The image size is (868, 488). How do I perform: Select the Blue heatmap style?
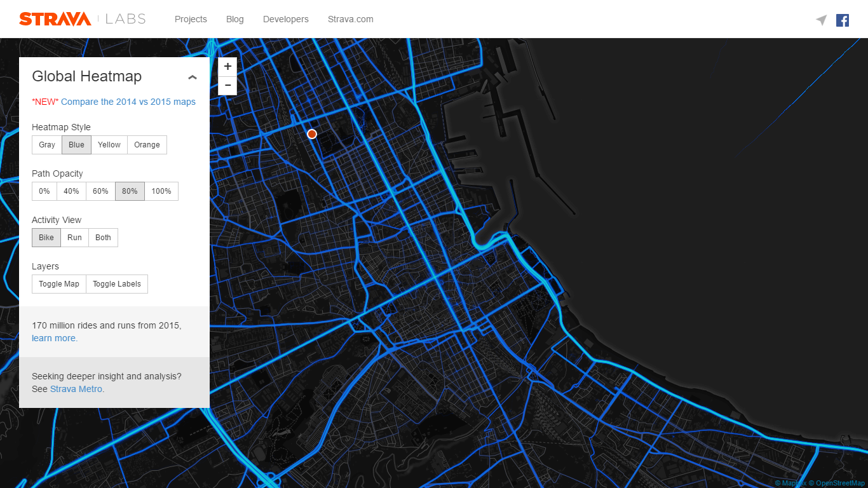pos(77,145)
